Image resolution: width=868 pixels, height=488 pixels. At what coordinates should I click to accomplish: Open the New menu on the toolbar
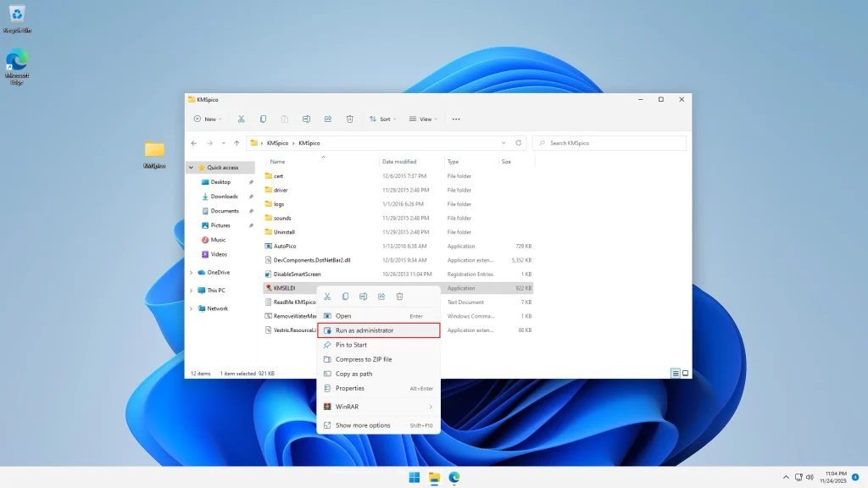point(207,119)
